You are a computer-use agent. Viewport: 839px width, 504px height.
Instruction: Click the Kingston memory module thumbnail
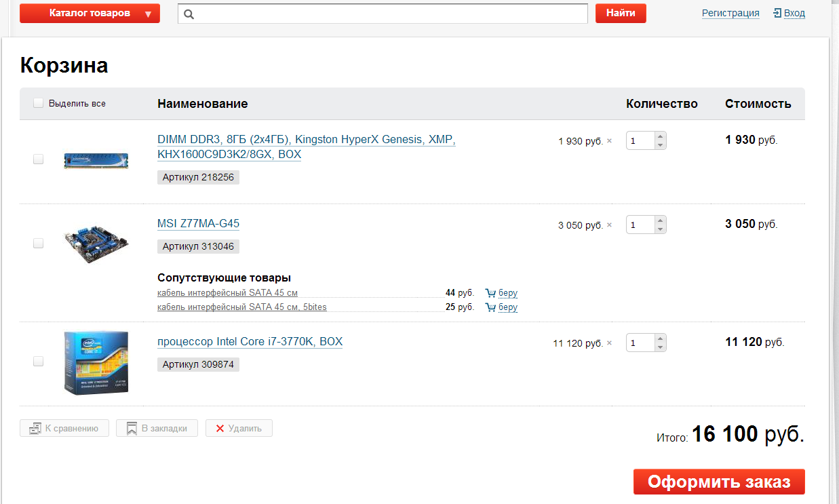96,160
